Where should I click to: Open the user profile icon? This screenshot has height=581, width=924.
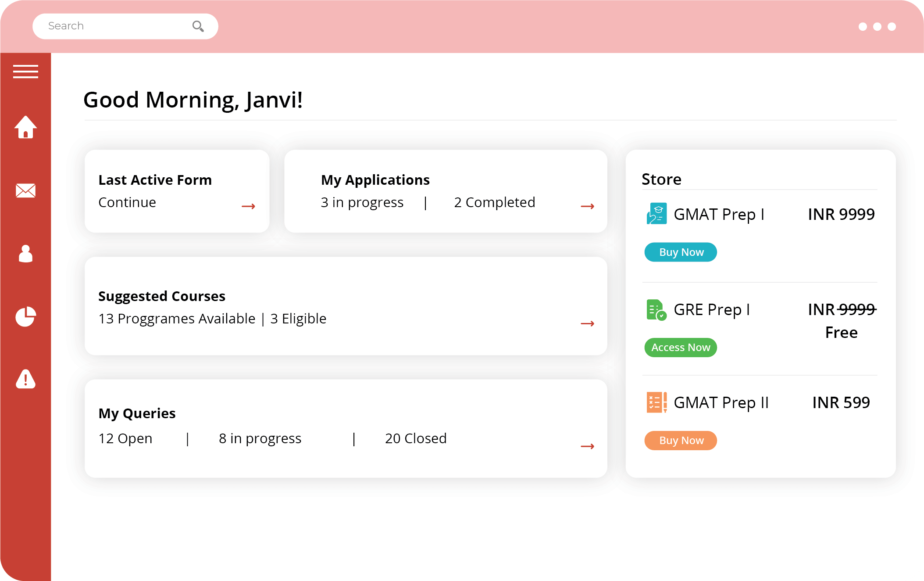click(x=25, y=254)
